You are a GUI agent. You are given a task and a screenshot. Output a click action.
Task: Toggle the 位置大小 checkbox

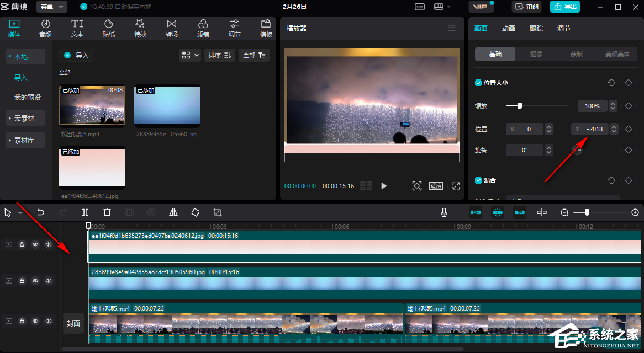(x=478, y=83)
